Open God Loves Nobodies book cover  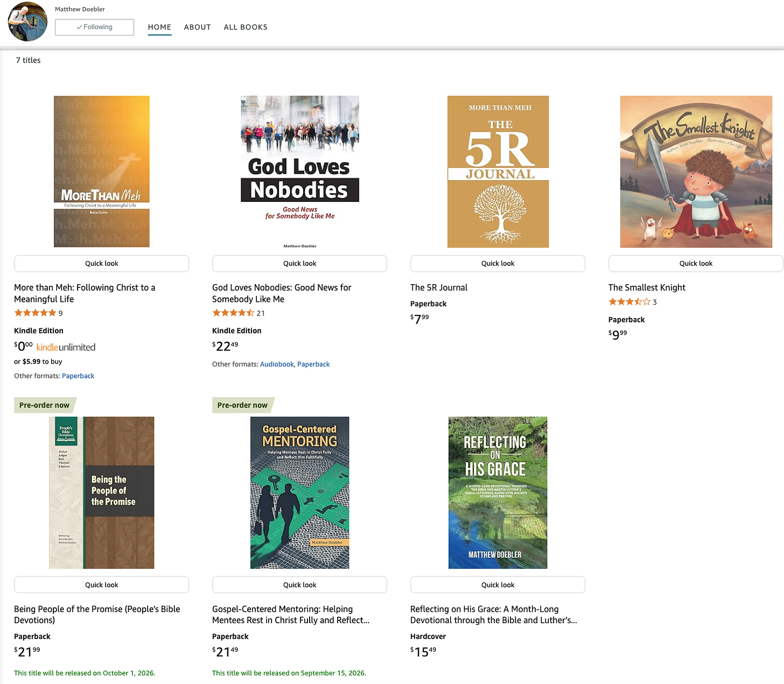pyautogui.click(x=300, y=172)
